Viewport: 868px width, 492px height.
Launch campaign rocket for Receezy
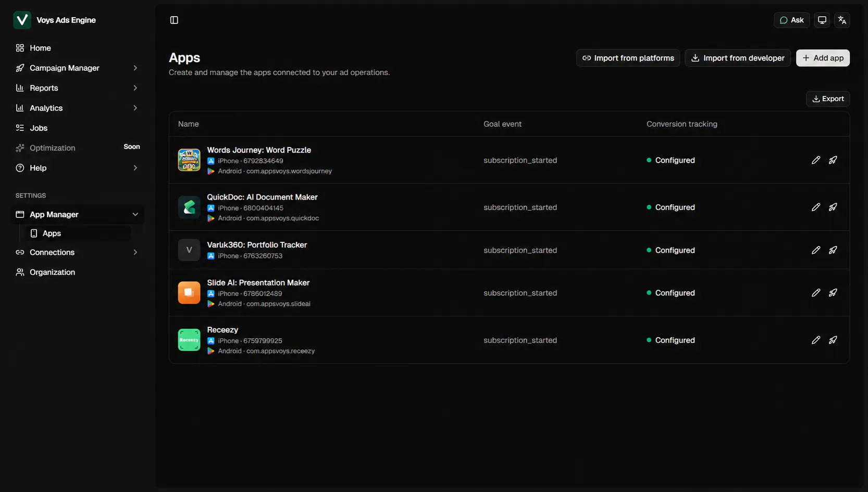tap(833, 340)
